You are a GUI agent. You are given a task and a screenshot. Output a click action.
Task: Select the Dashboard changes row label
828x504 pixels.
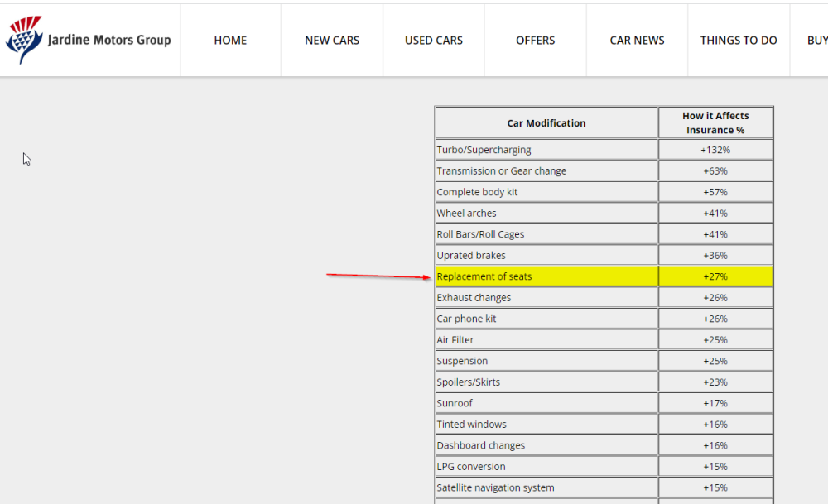[480, 445]
